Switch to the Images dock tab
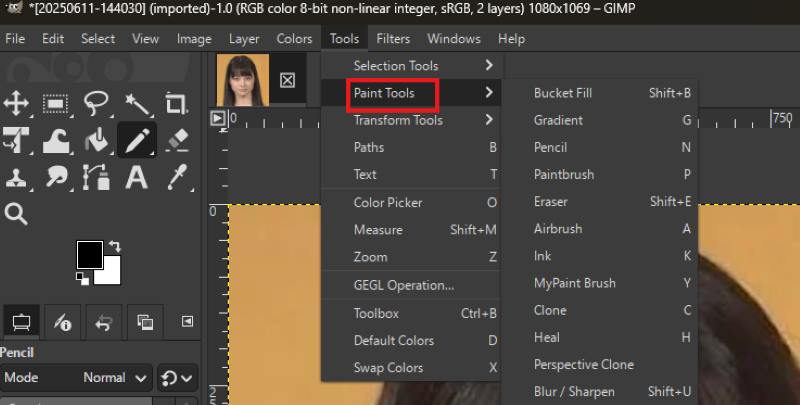Viewport: 800px width, 405px height. point(145,322)
